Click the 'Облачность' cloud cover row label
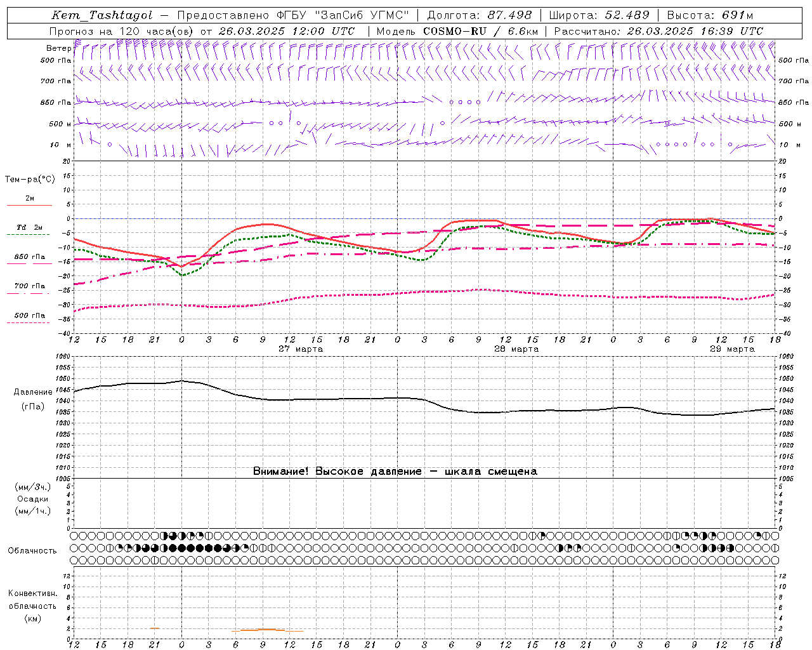This screenshot has width=812, height=650. pos(32,550)
